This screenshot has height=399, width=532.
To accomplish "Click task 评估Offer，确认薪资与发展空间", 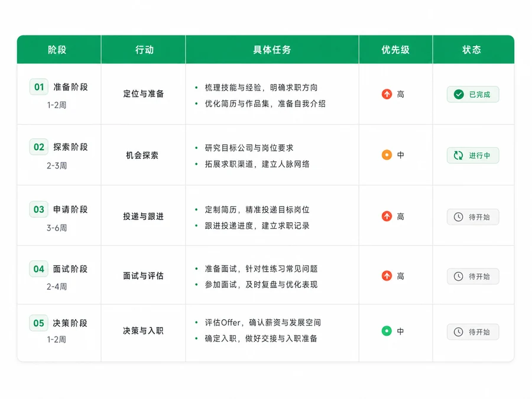I will [x=263, y=322].
